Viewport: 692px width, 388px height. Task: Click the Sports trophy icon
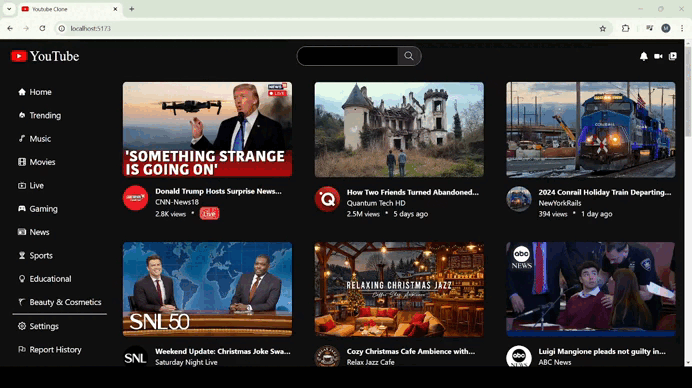[x=22, y=255]
